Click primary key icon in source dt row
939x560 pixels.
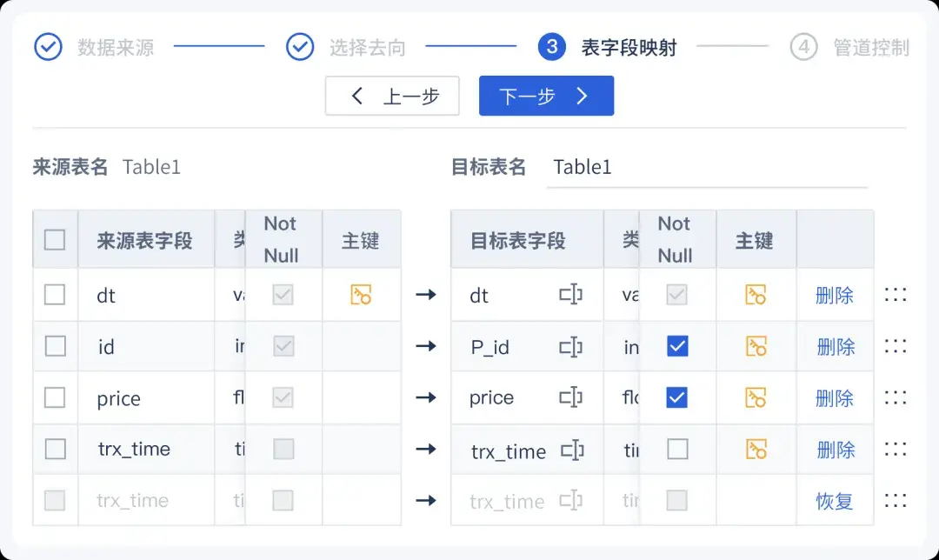point(361,295)
